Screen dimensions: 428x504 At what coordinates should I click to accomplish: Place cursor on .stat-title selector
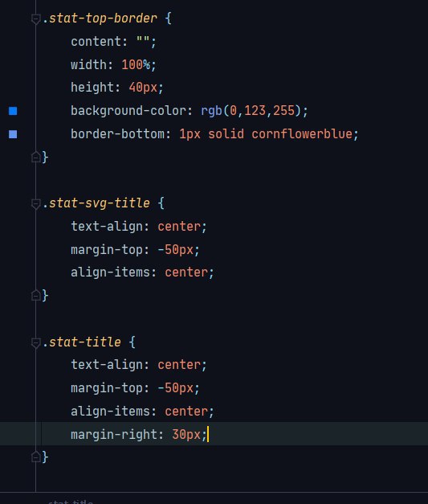click(x=82, y=342)
